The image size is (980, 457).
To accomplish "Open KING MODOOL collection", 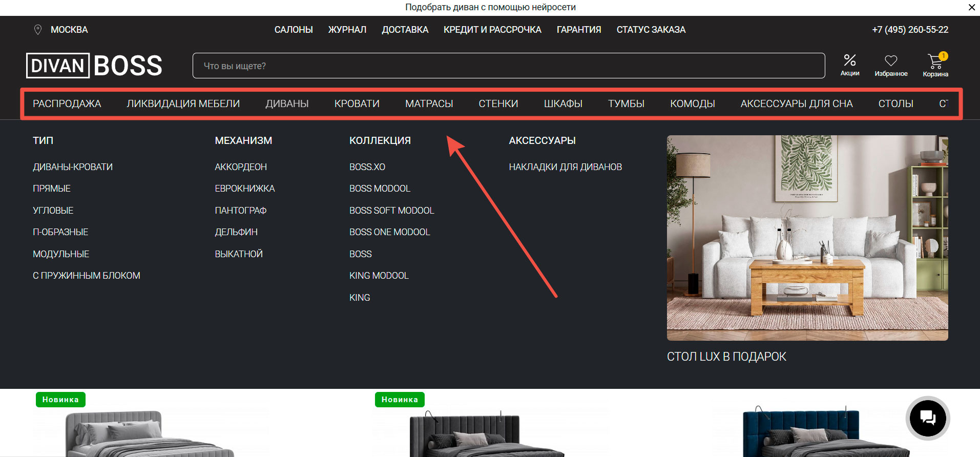I will (379, 276).
